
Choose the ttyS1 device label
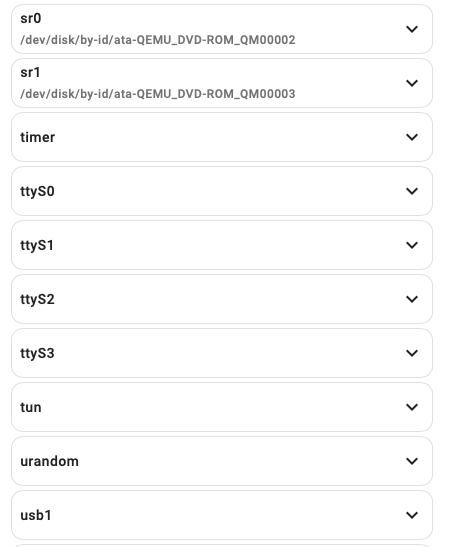point(37,245)
